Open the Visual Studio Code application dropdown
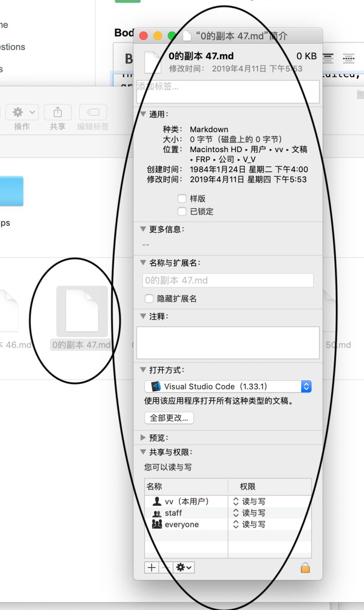This screenshot has width=364, height=610. tap(228, 386)
